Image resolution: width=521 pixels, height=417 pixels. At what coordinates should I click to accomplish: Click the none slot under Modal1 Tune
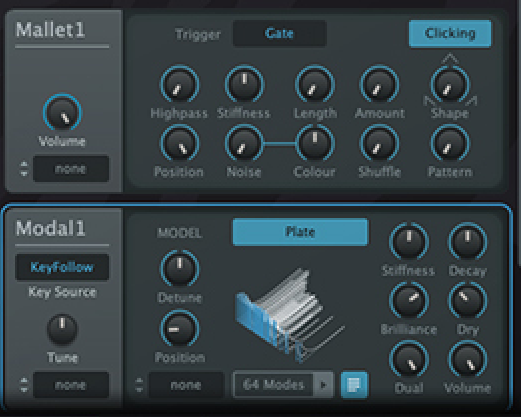point(71,385)
